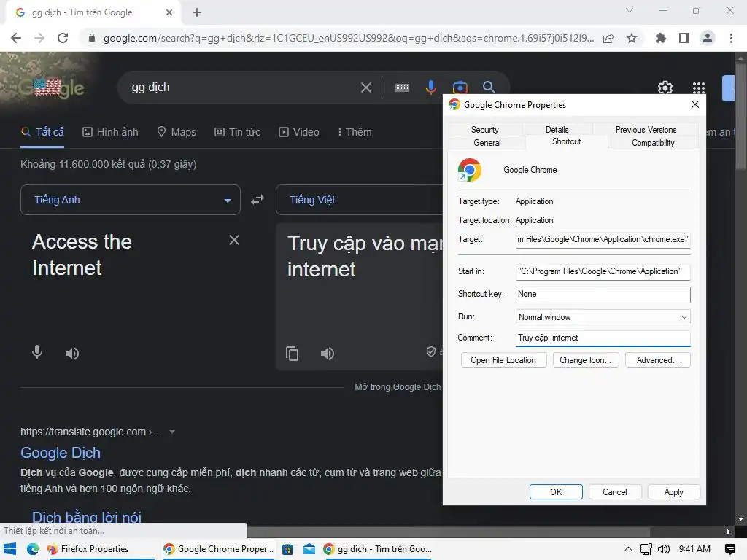Listen to the Vietnamese translation

coord(328,354)
